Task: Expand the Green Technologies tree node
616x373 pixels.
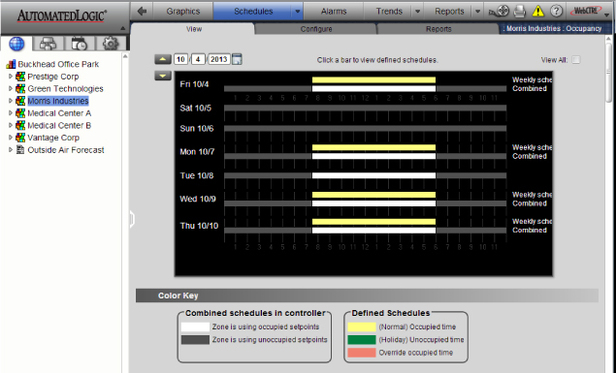Action: pyautogui.click(x=11, y=88)
